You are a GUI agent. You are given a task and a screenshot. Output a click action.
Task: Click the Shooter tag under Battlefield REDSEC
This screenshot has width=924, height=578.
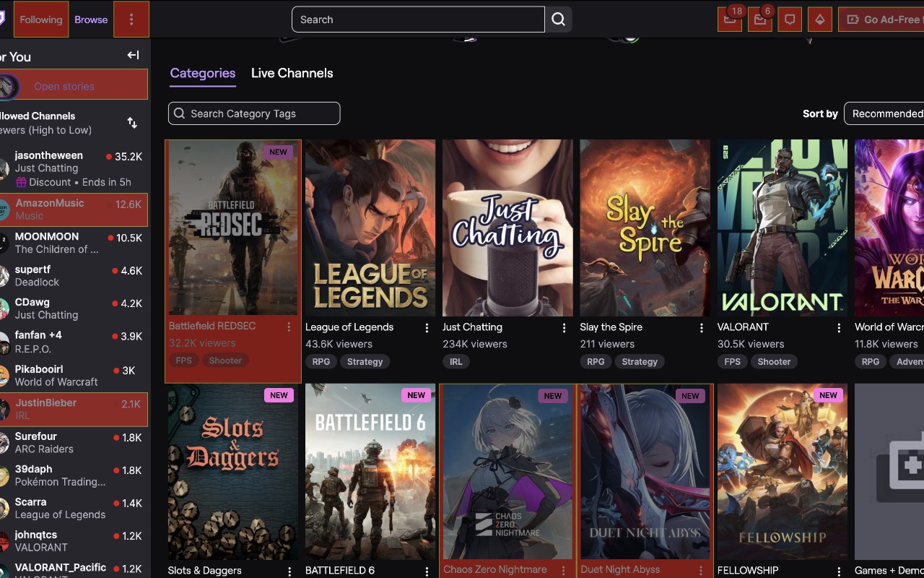pos(225,361)
